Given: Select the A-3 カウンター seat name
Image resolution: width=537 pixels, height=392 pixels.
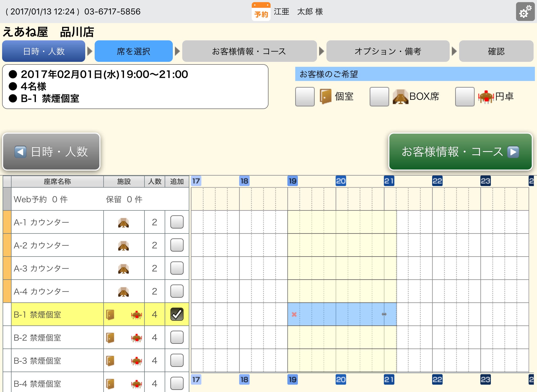Looking at the screenshot, I should (x=41, y=268).
